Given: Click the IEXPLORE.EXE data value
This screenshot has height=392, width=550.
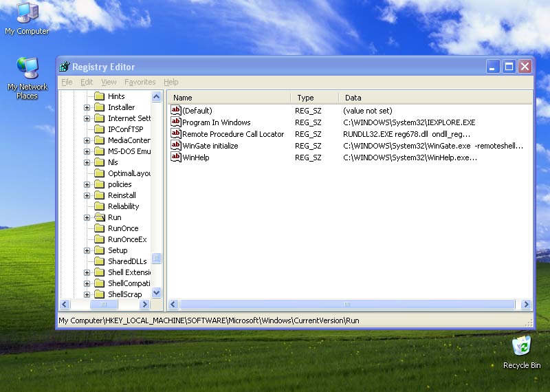Looking at the screenshot, I should tap(409, 122).
